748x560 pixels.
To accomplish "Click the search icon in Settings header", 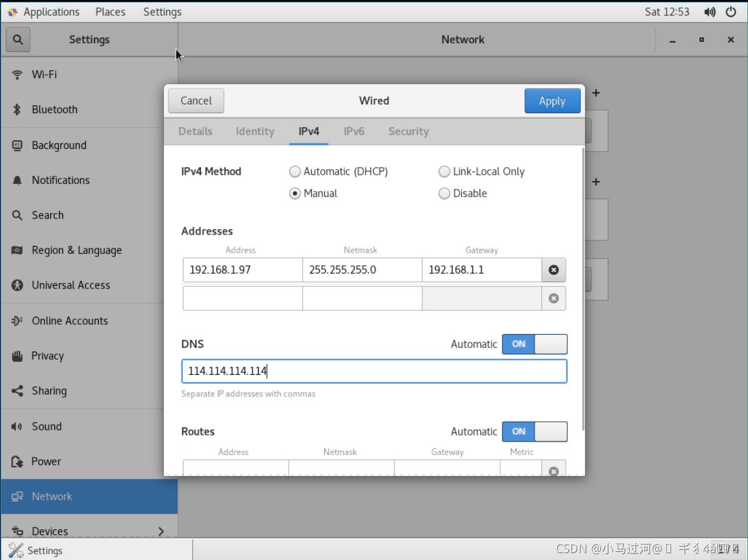I will tap(18, 39).
